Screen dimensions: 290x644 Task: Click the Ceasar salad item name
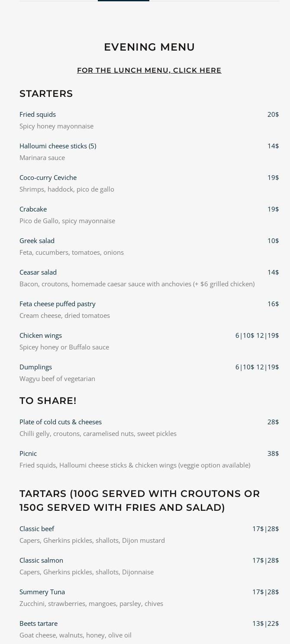[x=38, y=272]
